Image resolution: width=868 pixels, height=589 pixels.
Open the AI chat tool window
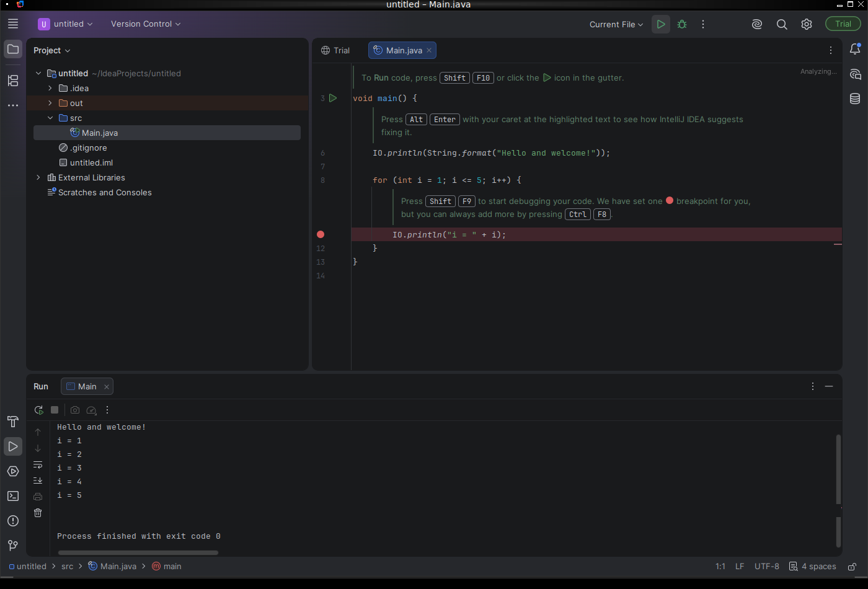(x=855, y=74)
